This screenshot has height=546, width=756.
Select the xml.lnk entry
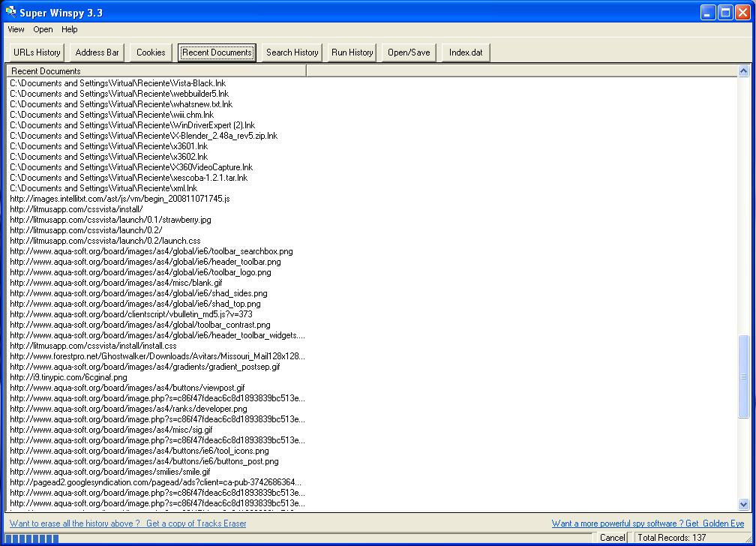coord(103,188)
